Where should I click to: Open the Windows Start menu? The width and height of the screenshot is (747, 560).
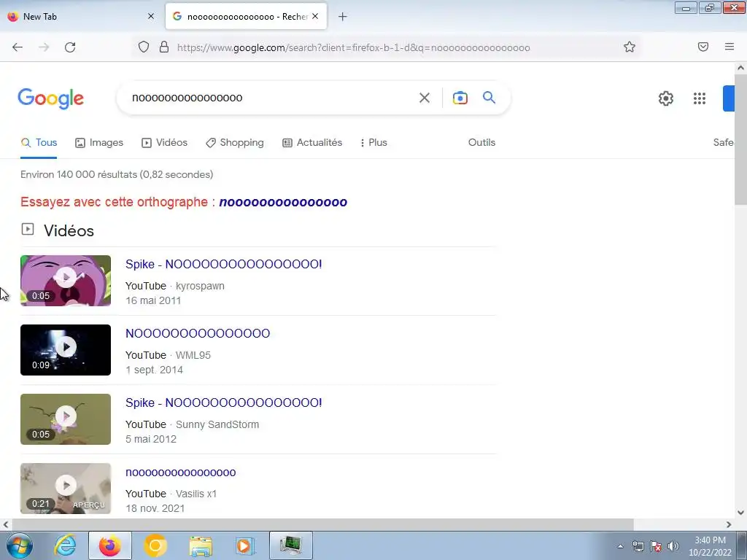tap(20, 545)
